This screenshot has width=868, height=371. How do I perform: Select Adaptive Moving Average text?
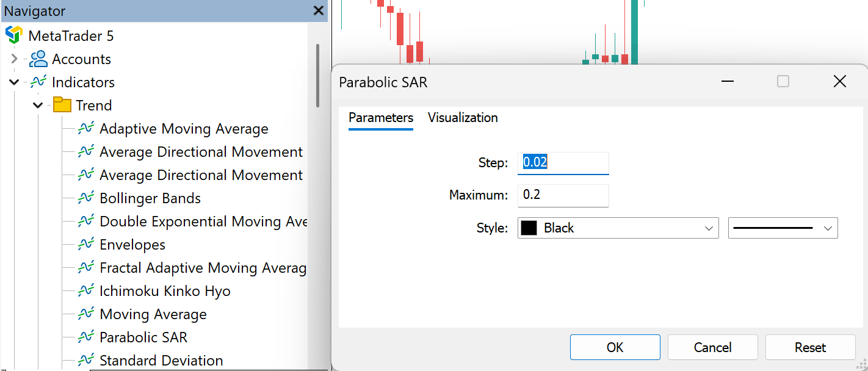184,129
